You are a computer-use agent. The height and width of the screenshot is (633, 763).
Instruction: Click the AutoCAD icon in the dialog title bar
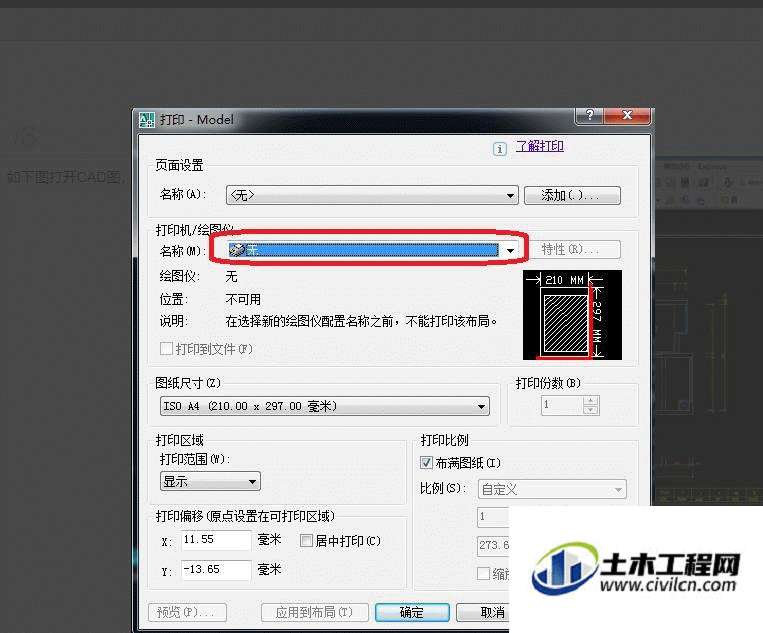point(147,120)
